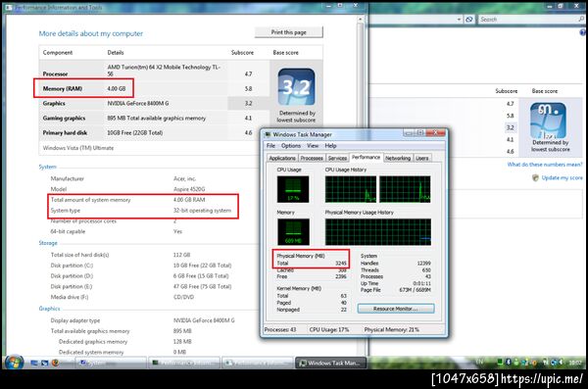
Task: Click the Graphics section heading
Action: pyautogui.click(x=49, y=309)
